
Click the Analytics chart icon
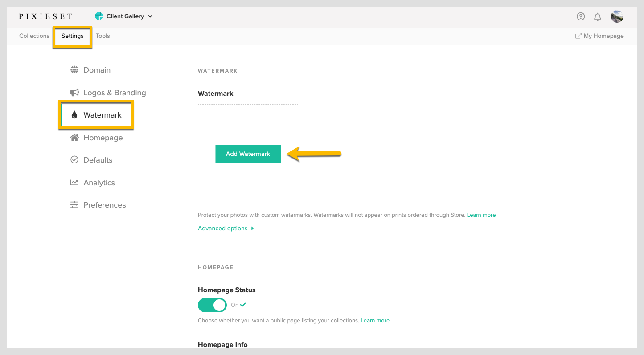pyautogui.click(x=74, y=182)
